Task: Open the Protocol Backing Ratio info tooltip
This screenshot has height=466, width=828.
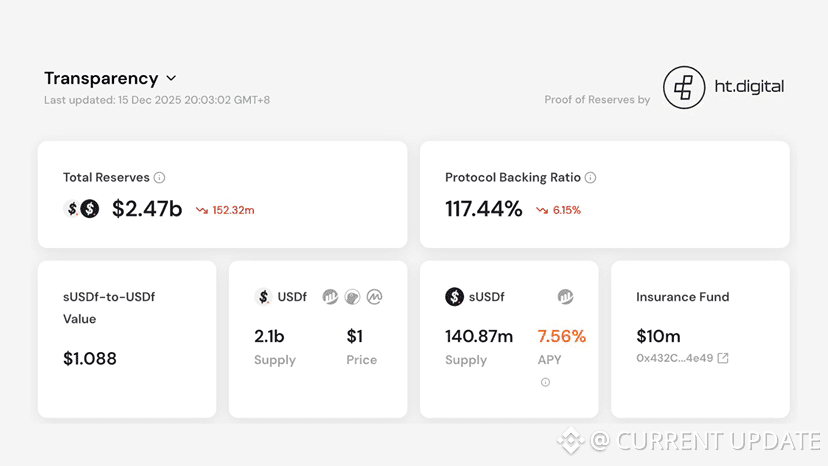Action: click(x=590, y=178)
